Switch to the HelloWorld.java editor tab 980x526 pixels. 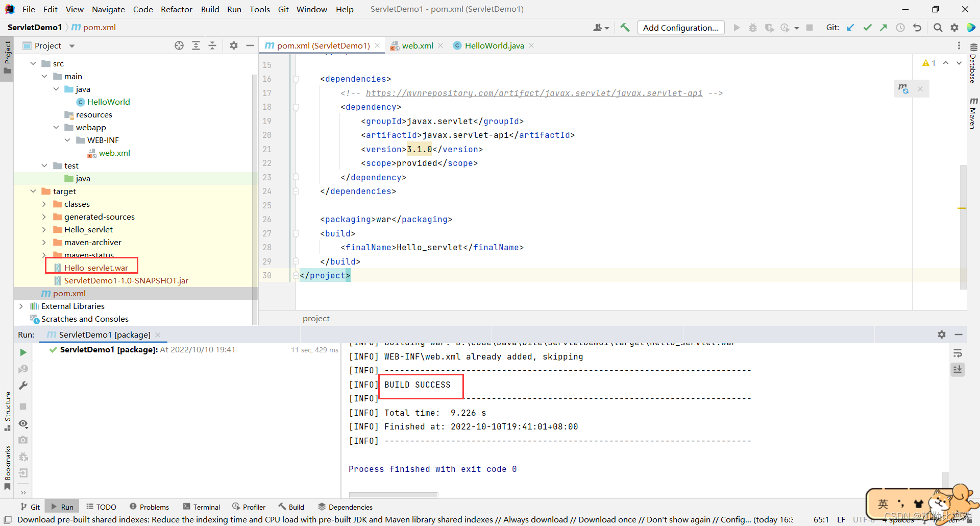point(493,45)
